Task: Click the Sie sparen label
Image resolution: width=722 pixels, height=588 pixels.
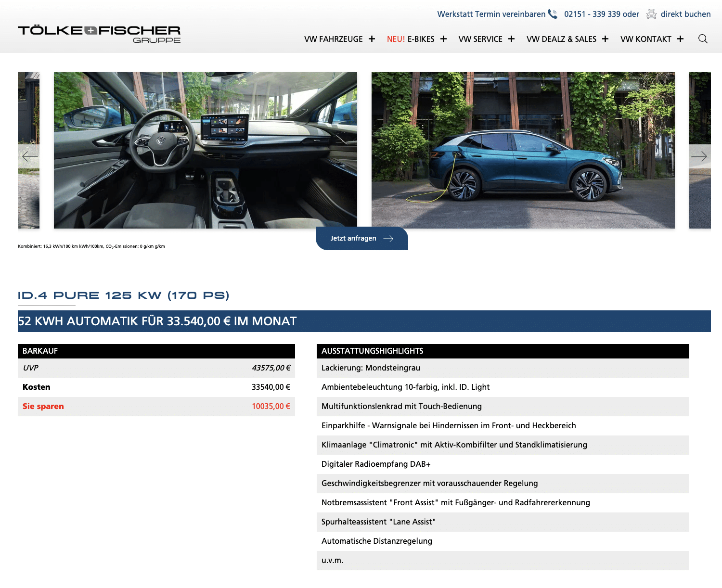Action: click(x=43, y=407)
